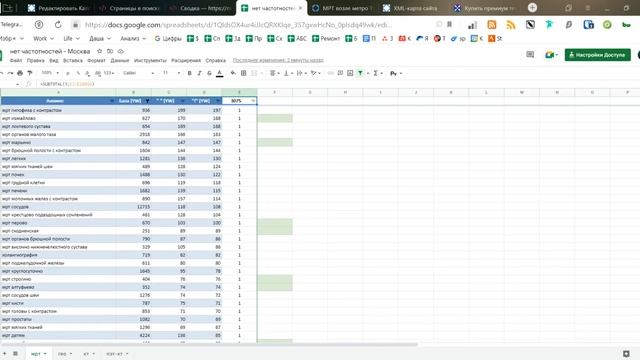Open the Формат menu
The width and height of the screenshot is (640, 360).
96,60
